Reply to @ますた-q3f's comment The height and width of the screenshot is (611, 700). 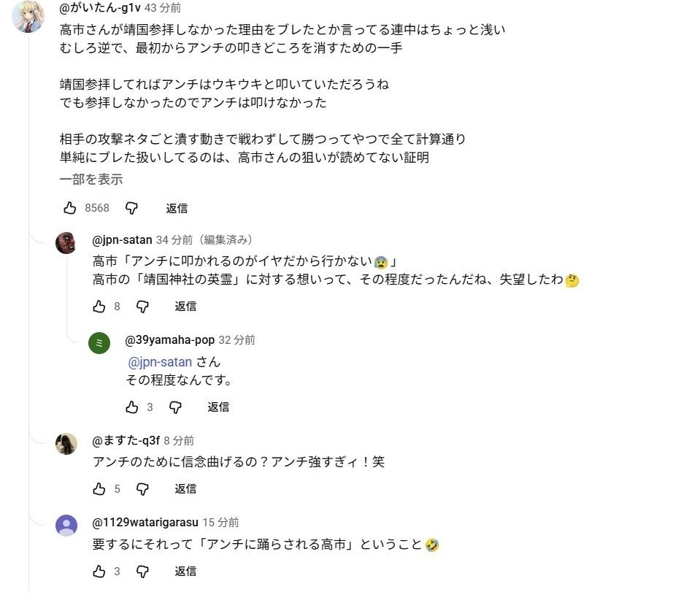(x=185, y=489)
